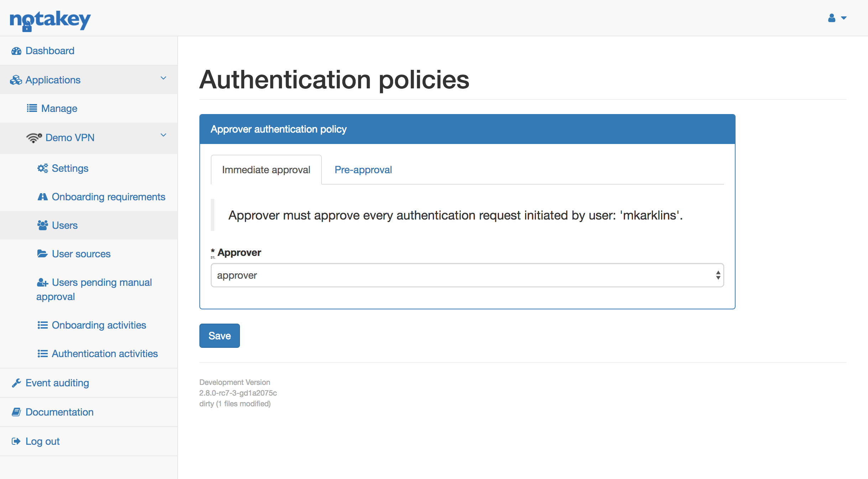The height and width of the screenshot is (479, 868).
Task: Click the notakey logo
Action: pyautogui.click(x=50, y=20)
